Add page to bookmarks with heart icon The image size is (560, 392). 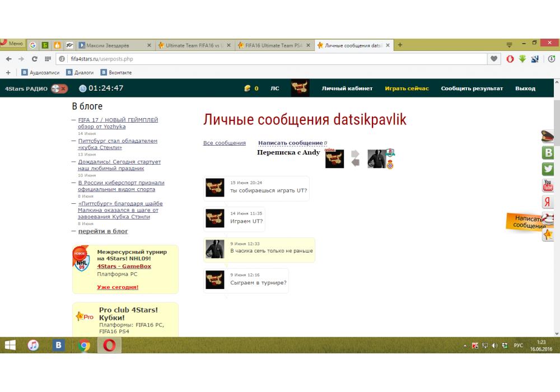pos(493,59)
